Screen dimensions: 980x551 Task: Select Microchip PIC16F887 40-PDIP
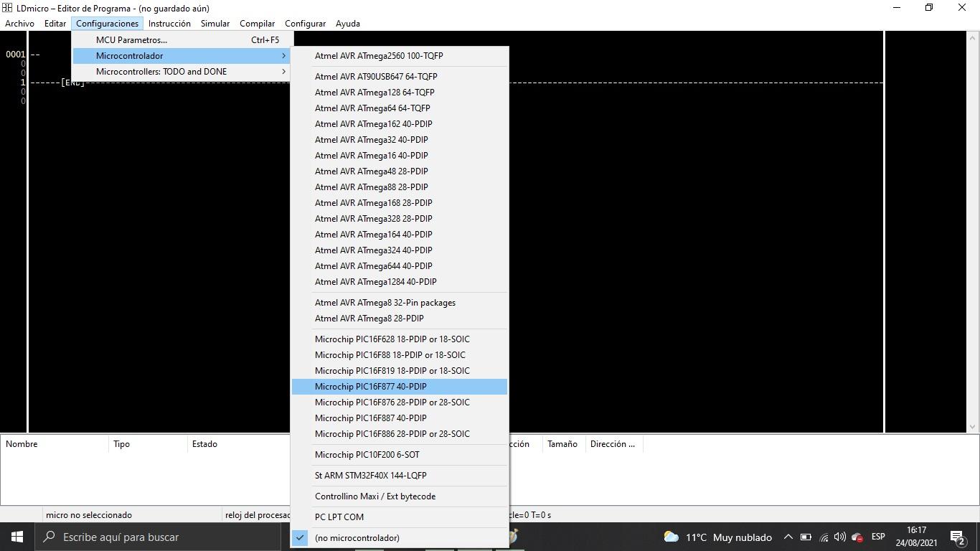400,418
